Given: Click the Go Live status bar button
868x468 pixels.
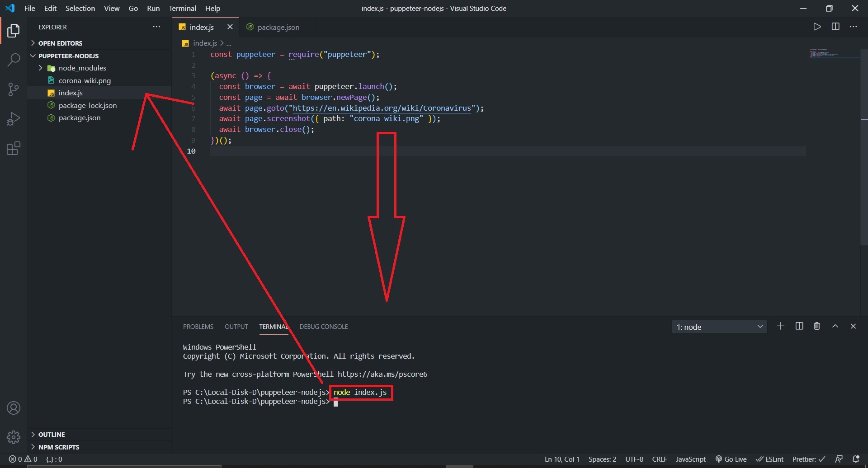Looking at the screenshot, I should point(731,459).
